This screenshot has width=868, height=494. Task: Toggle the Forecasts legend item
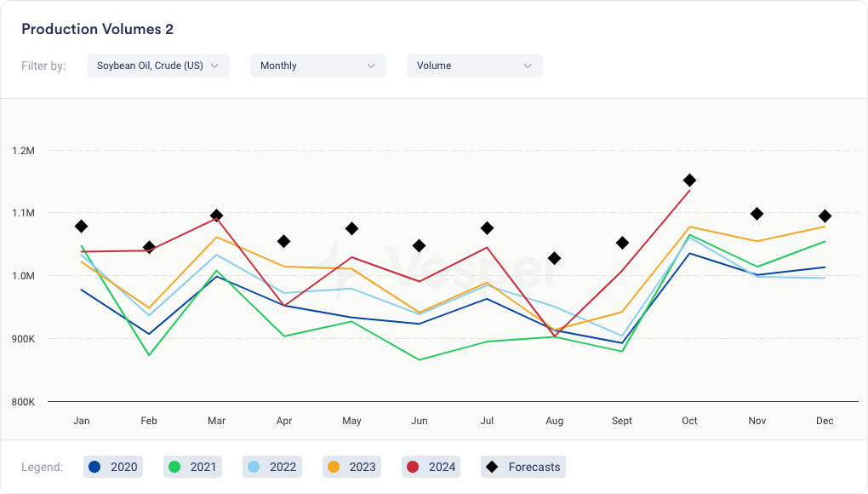pyautogui.click(x=523, y=467)
